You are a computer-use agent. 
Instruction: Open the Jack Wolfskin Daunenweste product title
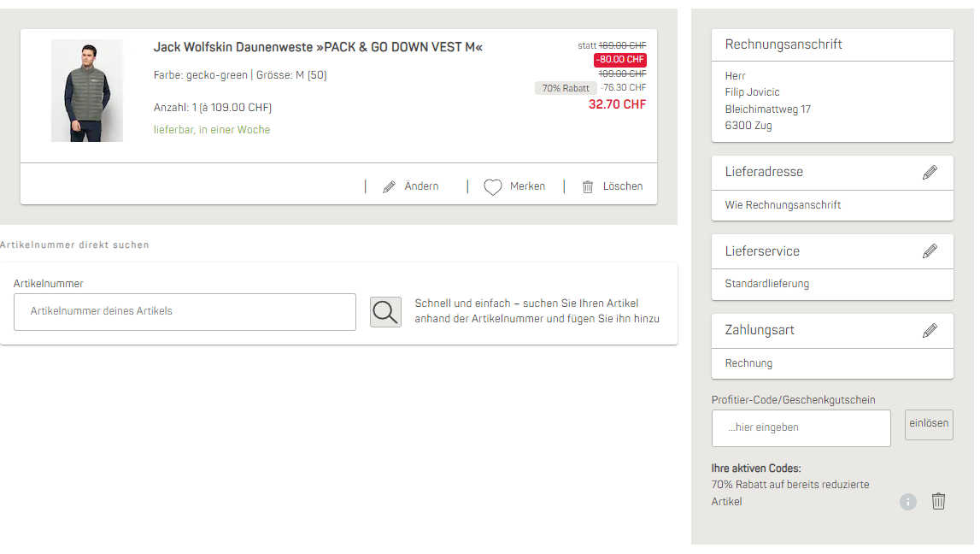318,47
